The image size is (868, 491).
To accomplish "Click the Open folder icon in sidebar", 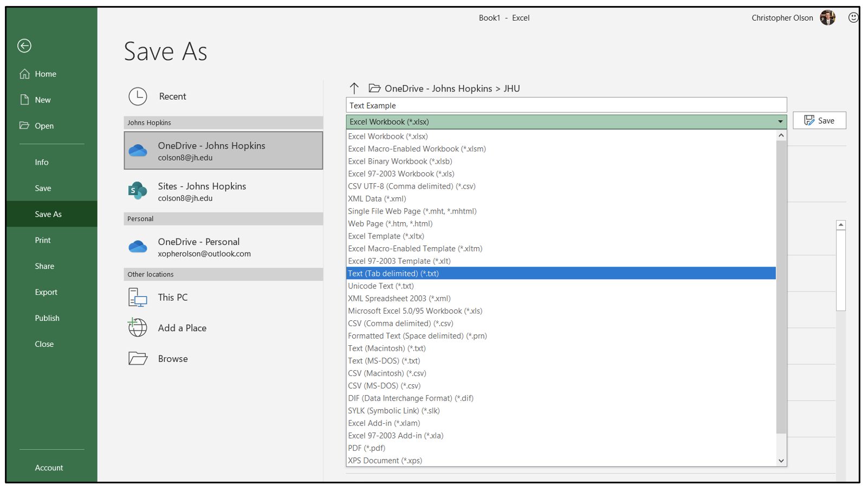I will coord(24,125).
